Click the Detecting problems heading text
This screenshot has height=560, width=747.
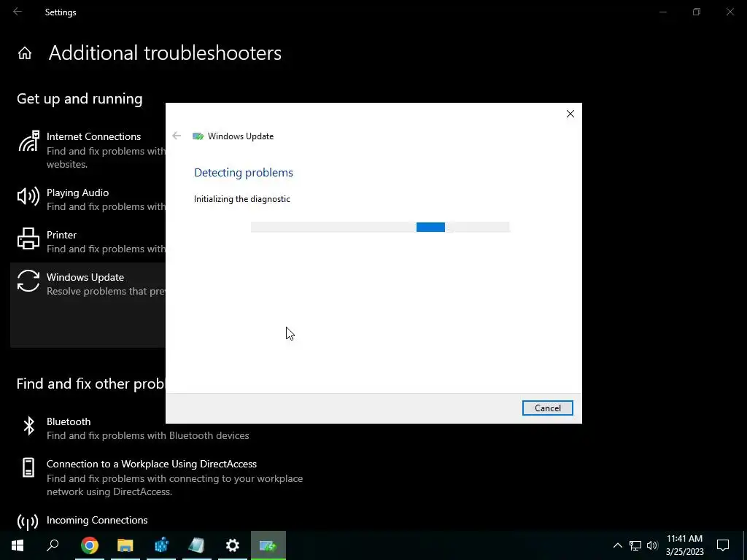pos(244,172)
